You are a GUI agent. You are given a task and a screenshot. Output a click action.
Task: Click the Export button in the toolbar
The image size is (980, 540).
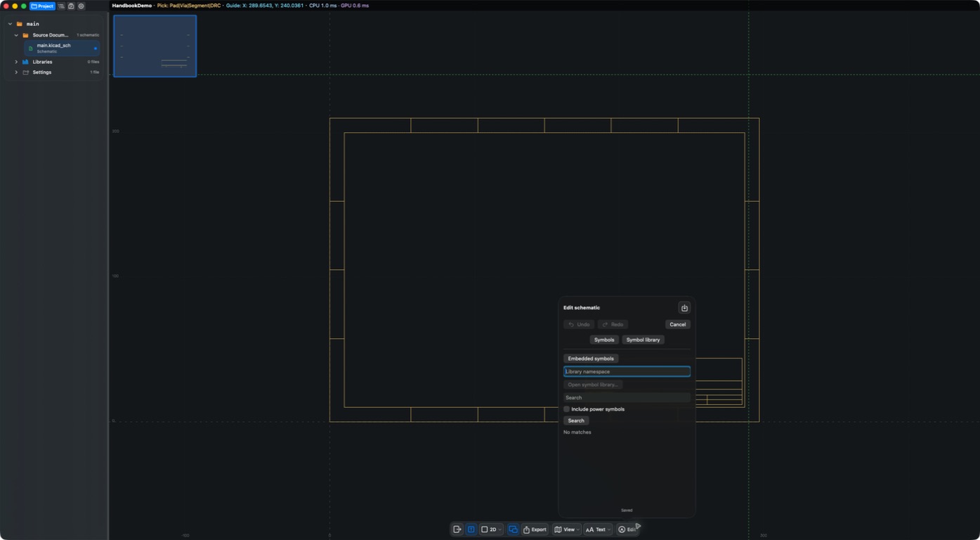(x=535, y=529)
